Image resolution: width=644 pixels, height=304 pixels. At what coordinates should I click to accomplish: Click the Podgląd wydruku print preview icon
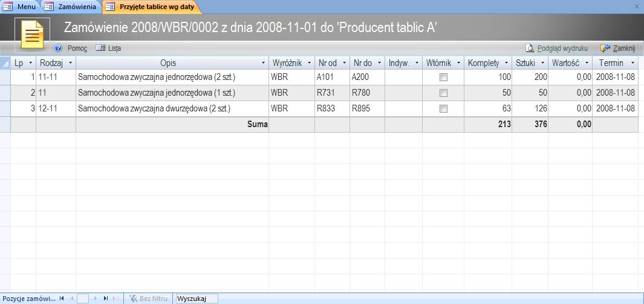(x=530, y=48)
